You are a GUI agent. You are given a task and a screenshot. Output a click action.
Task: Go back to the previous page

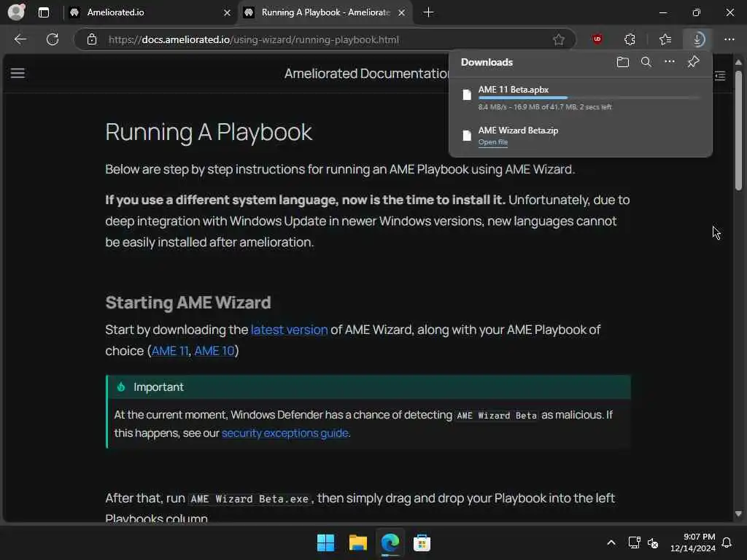20,39
